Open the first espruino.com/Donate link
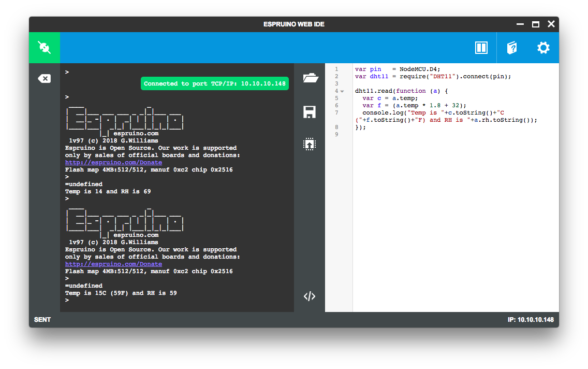This screenshot has height=369, width=588. tap(114, 163)
